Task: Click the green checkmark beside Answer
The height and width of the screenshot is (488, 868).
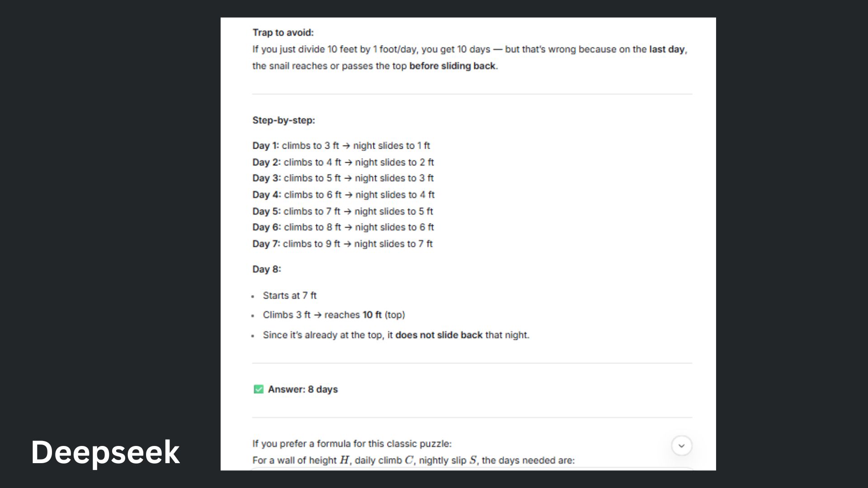Action: pyautogui.click(x=259, y=389)
